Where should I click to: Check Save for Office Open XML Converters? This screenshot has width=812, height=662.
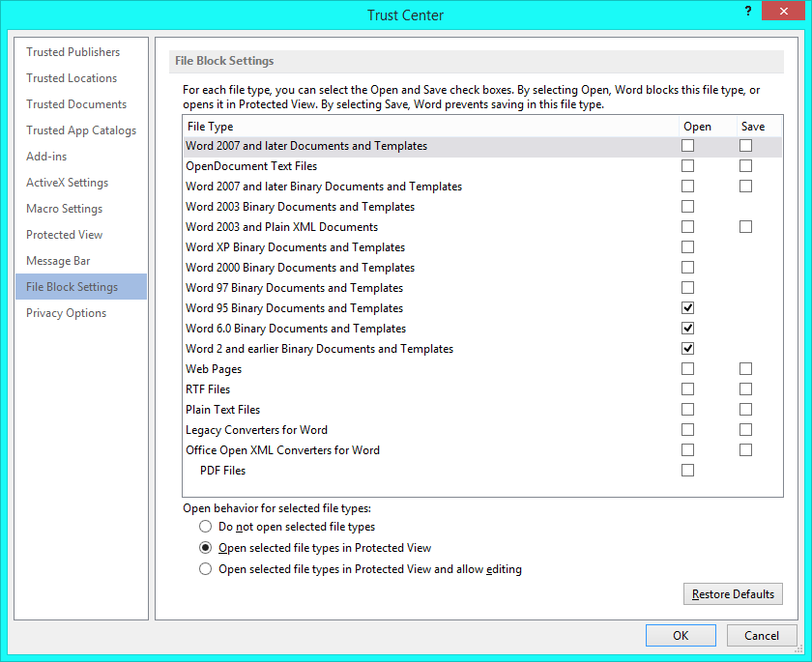[745, 450]
